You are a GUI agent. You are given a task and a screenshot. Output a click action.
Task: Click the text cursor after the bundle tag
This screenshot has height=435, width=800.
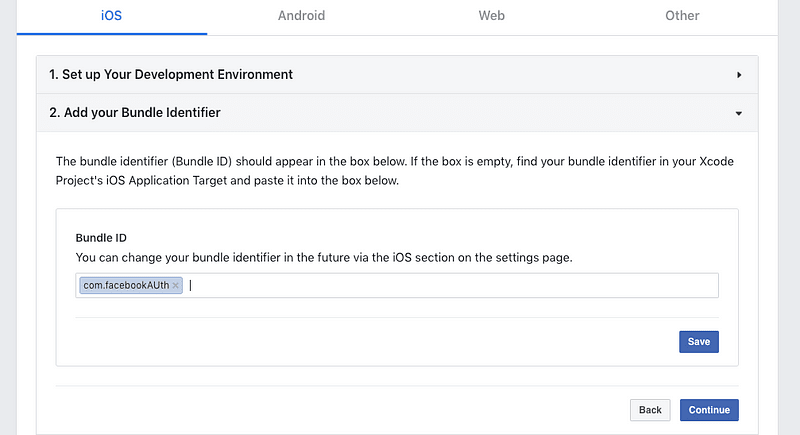(x=191, y=286)
